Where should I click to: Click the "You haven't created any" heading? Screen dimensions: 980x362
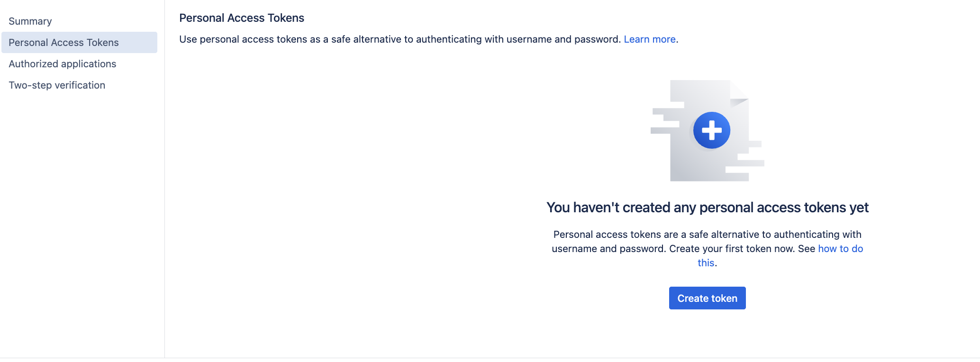707,208
